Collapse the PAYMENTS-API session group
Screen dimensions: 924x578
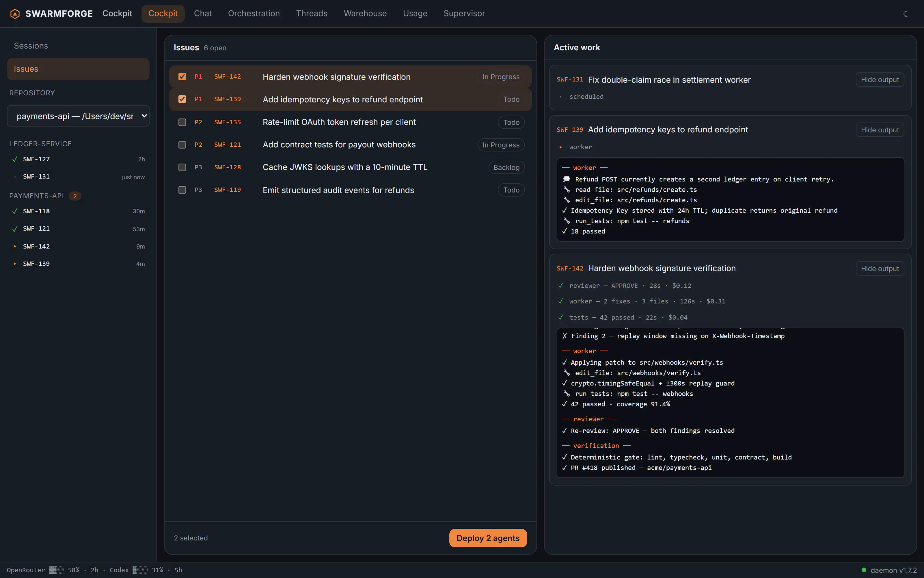point(37,196)
